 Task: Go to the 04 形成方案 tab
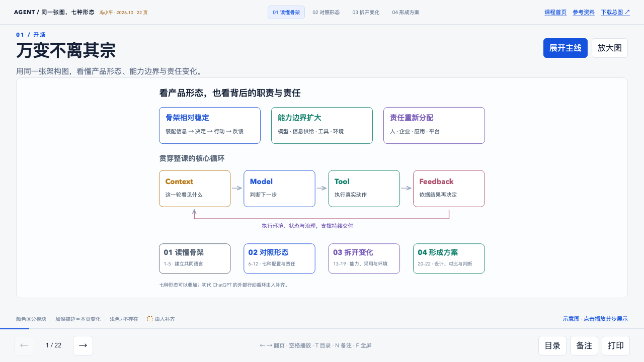(406, 12)
